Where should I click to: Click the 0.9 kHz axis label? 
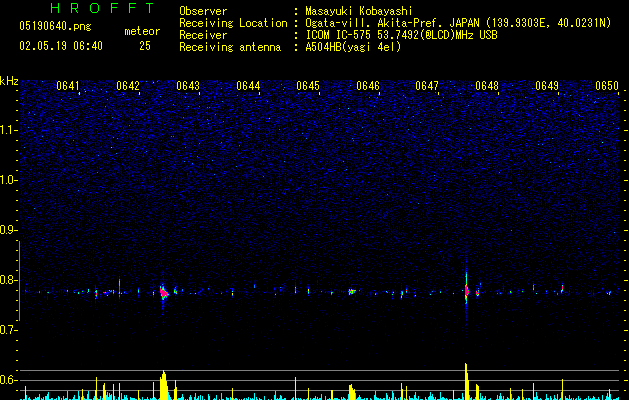tap(9, 230)
